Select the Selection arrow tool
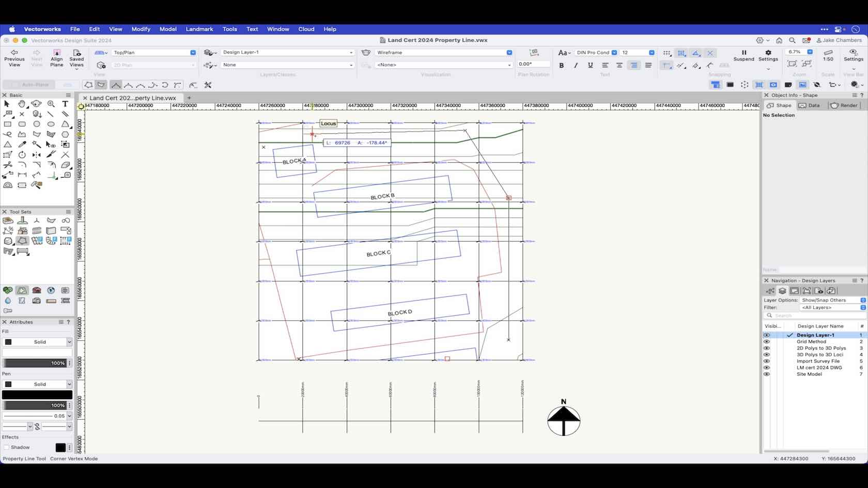Image resolution: width=868 pixels, height=488 pixels. click(x=7, y=104)
